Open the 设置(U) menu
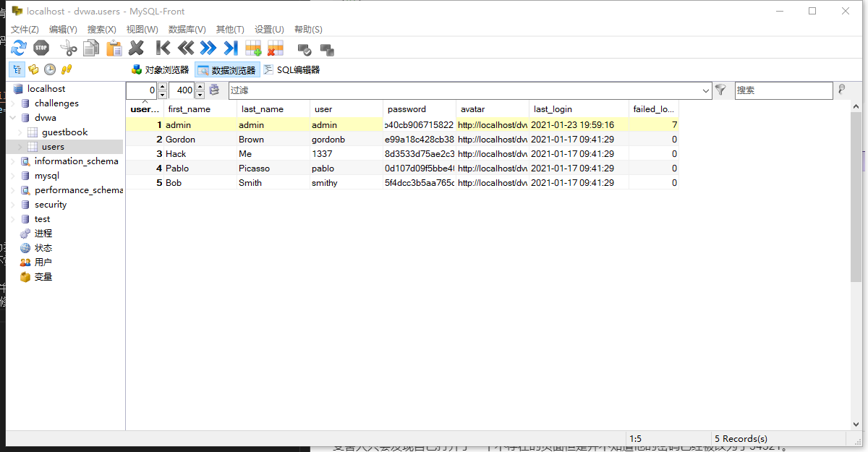 coord(269,30)
